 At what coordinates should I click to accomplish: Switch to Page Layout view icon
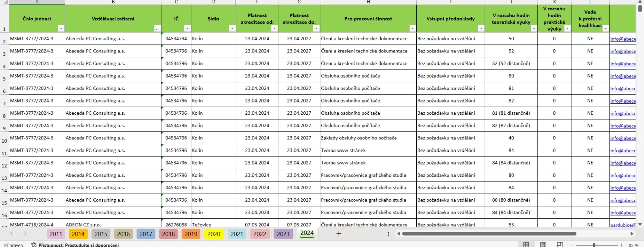543,245
